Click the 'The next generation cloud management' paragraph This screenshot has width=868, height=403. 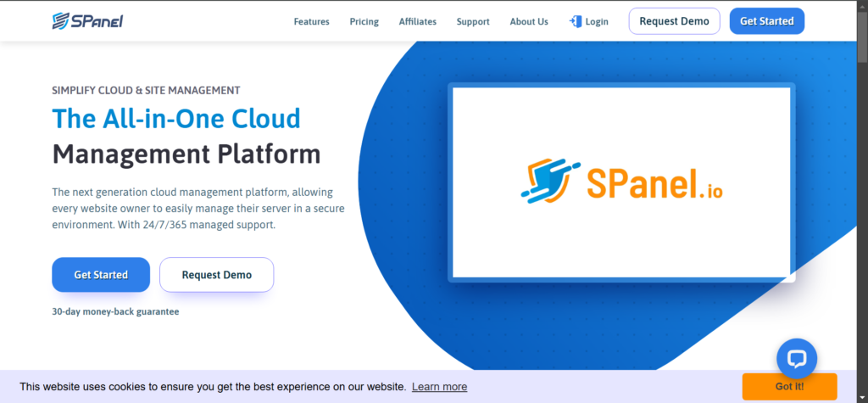click(x=198, y=209)
